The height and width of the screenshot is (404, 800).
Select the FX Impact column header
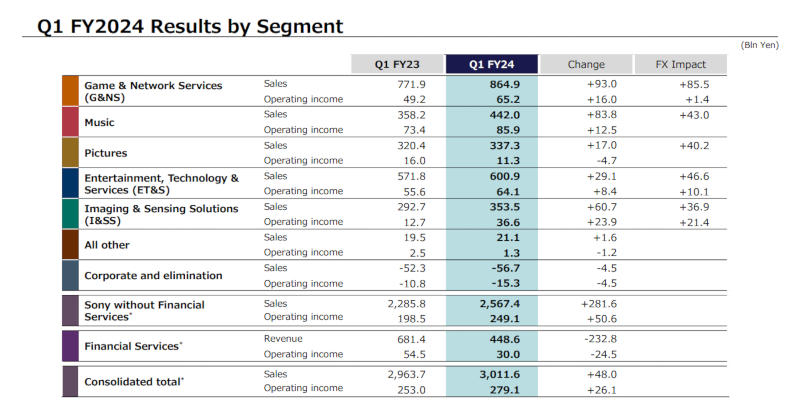tap(680, 64)
